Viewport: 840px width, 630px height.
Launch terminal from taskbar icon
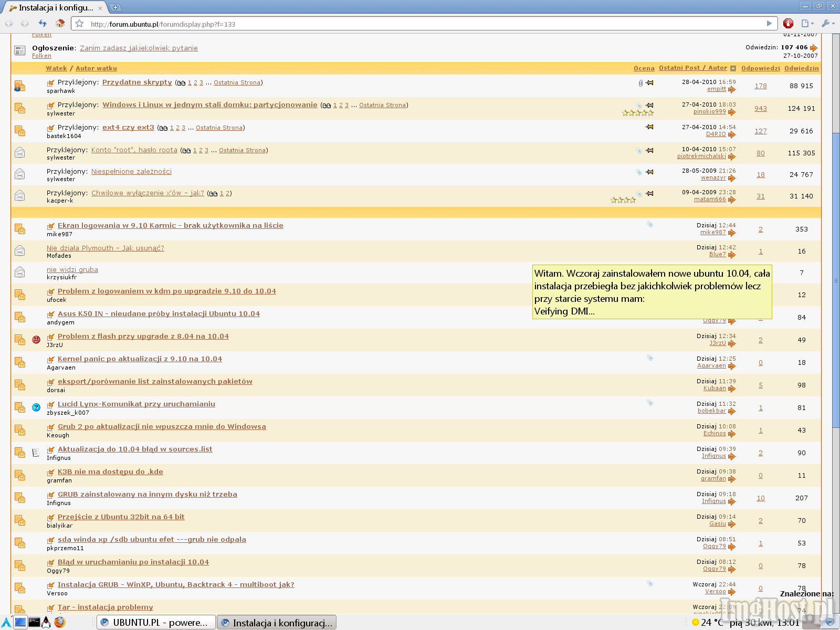pyautogui.click(x=34, y=622)
